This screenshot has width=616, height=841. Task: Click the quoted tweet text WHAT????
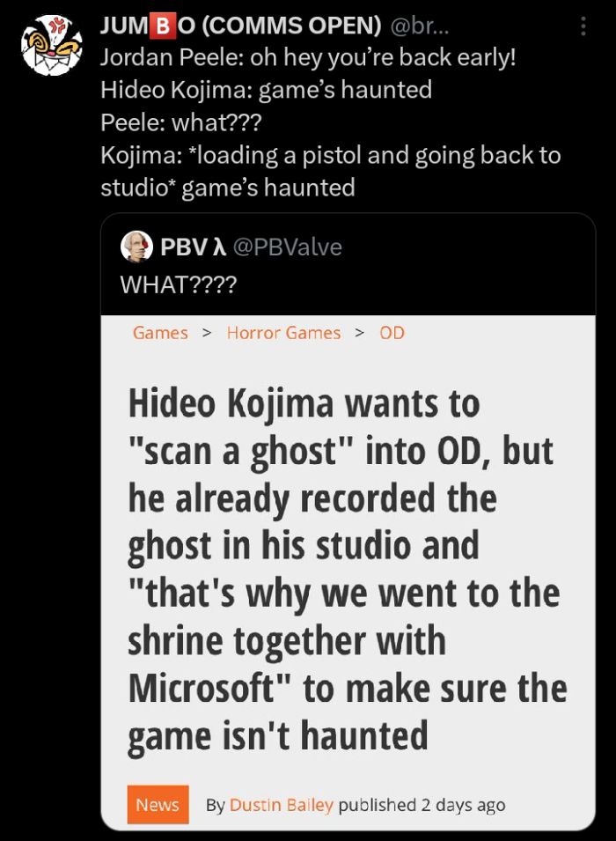pos(178,285)
